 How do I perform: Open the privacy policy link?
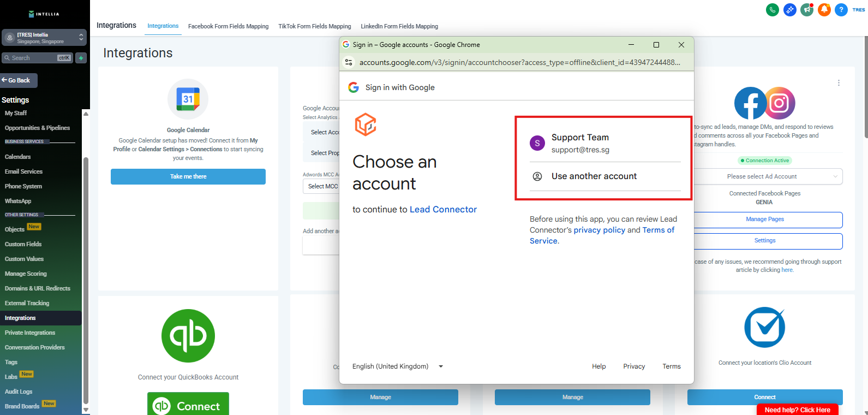pos(600,230)
